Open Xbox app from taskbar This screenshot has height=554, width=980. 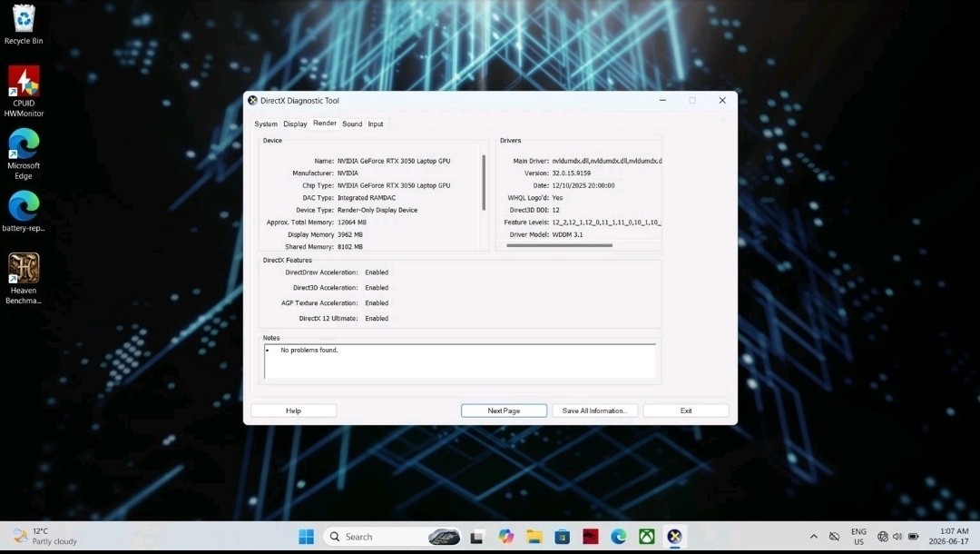click(646, 537)
